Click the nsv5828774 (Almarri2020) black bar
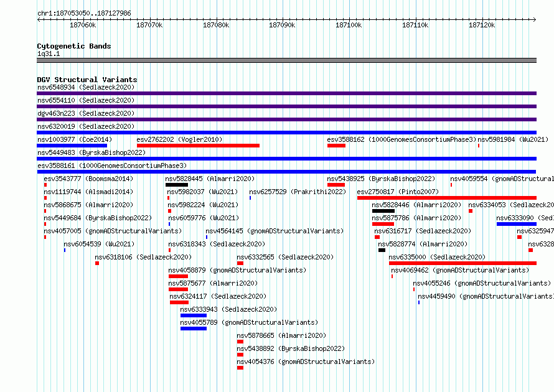 tap(382, 250)
